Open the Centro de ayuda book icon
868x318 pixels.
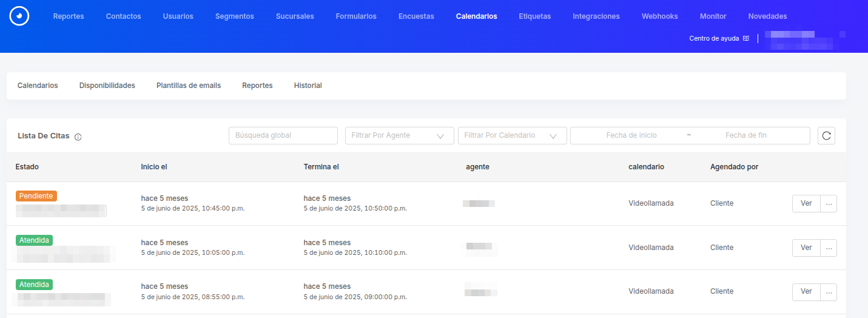click(x=746, y=38)
